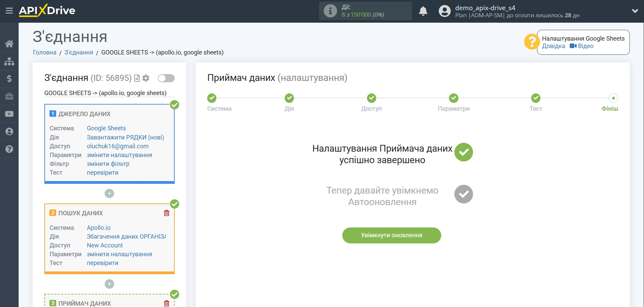This screenshot has height=307, width=644.
Task: Go to Фініш step
Action: click(613, 98)
